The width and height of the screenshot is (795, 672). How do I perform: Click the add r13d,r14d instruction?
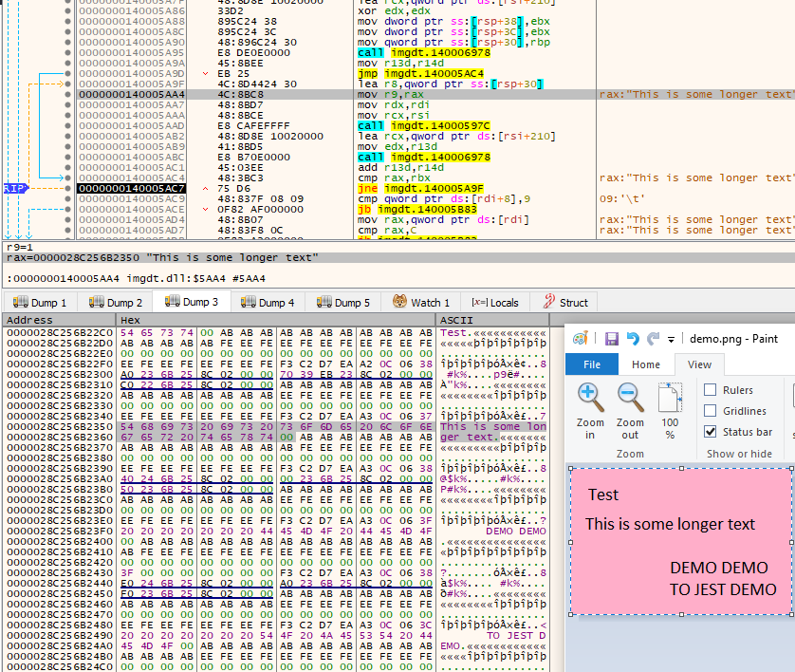pyautogui.click(x=400, y=167)
